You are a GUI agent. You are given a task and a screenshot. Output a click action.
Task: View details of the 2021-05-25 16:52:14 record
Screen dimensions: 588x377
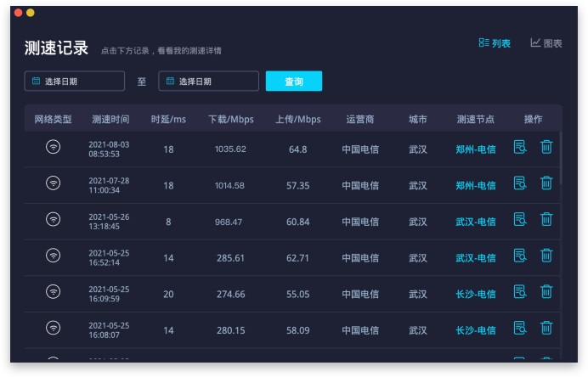coord(520,256)
